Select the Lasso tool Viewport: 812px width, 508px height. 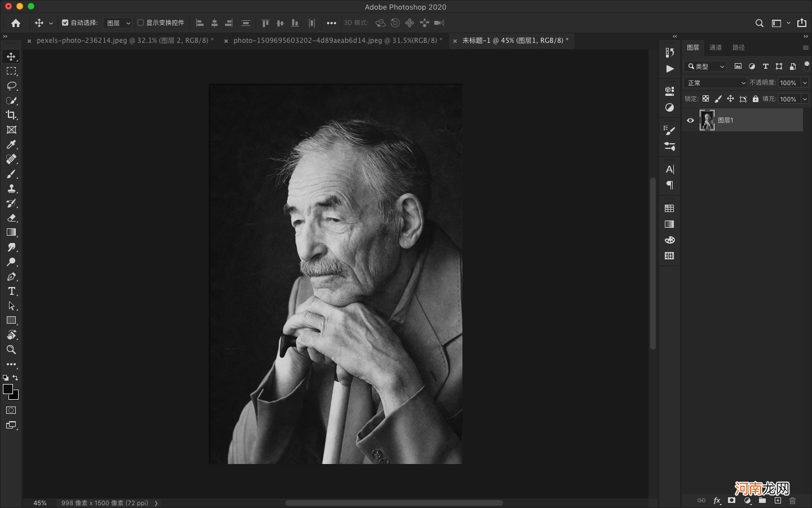click(x=11, y=86)
